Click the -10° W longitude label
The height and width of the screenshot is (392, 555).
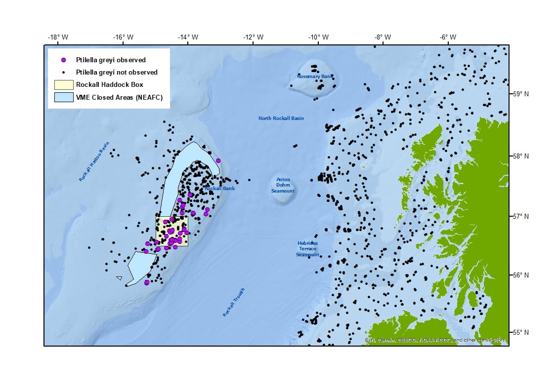pyautogui.click(x=318, y=37)
